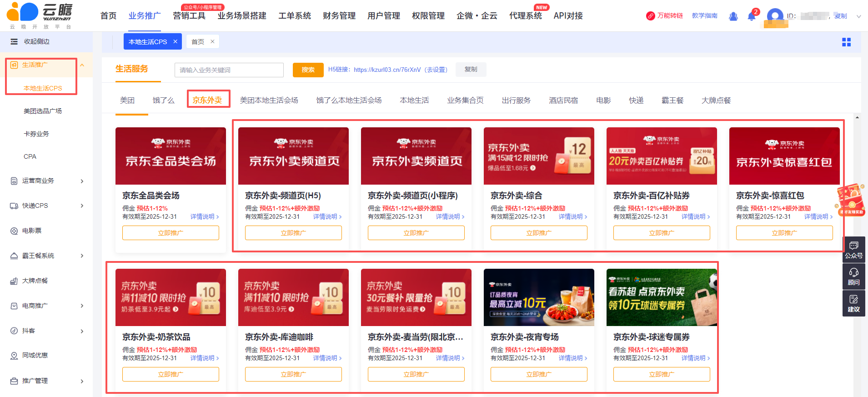Click the 电商推广 sidebar icon
The height and width of the screenshot is (397, 868).
(x=14, y=306)
